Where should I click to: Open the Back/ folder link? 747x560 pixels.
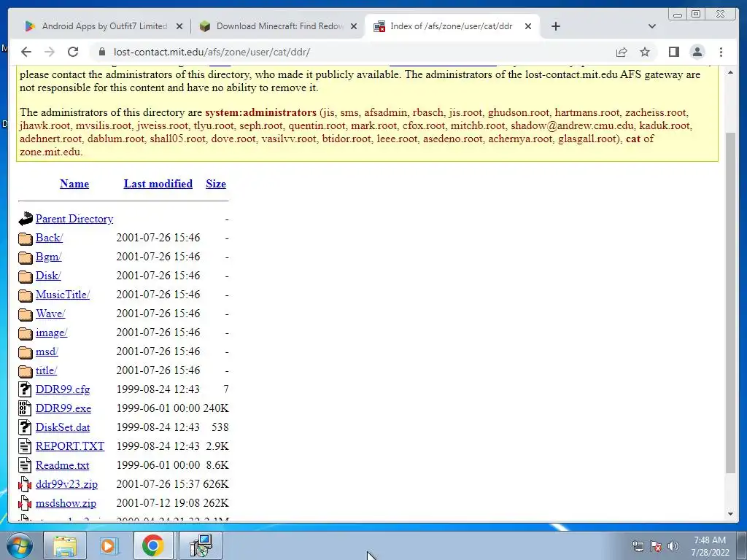click(x=49, y=238)
